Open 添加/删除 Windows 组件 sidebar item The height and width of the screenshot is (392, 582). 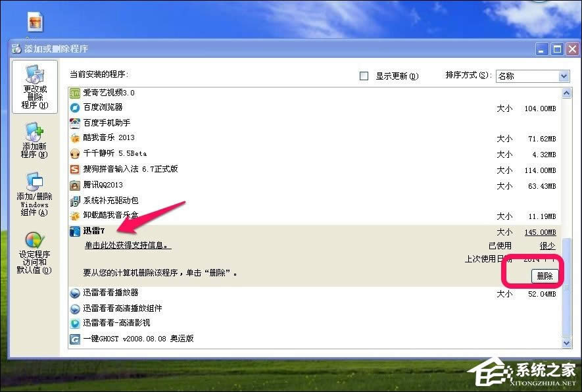34,194
